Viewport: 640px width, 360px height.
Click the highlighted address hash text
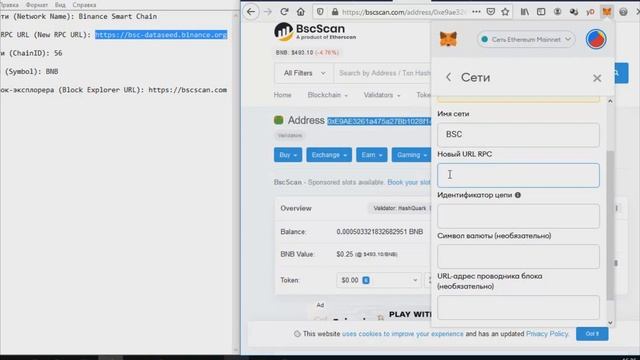pyautogui.click(x=379, y=121)
